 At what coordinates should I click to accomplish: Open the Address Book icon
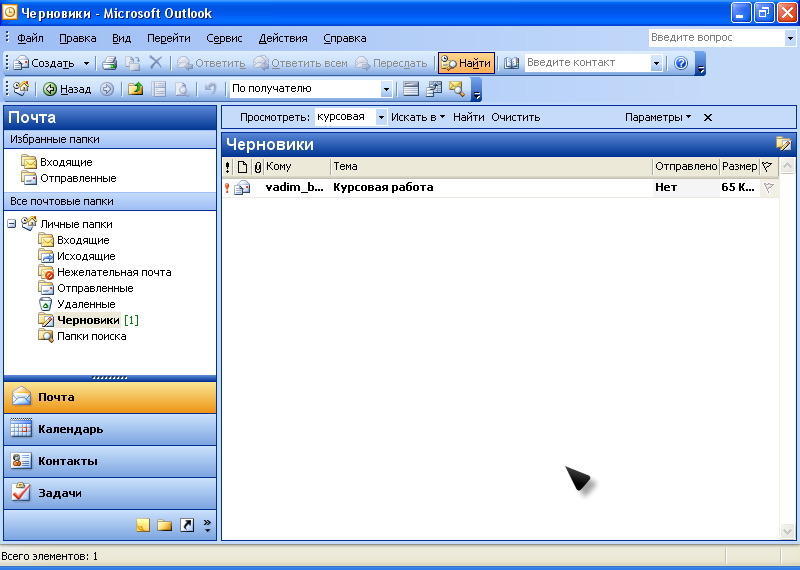(511, 63)
